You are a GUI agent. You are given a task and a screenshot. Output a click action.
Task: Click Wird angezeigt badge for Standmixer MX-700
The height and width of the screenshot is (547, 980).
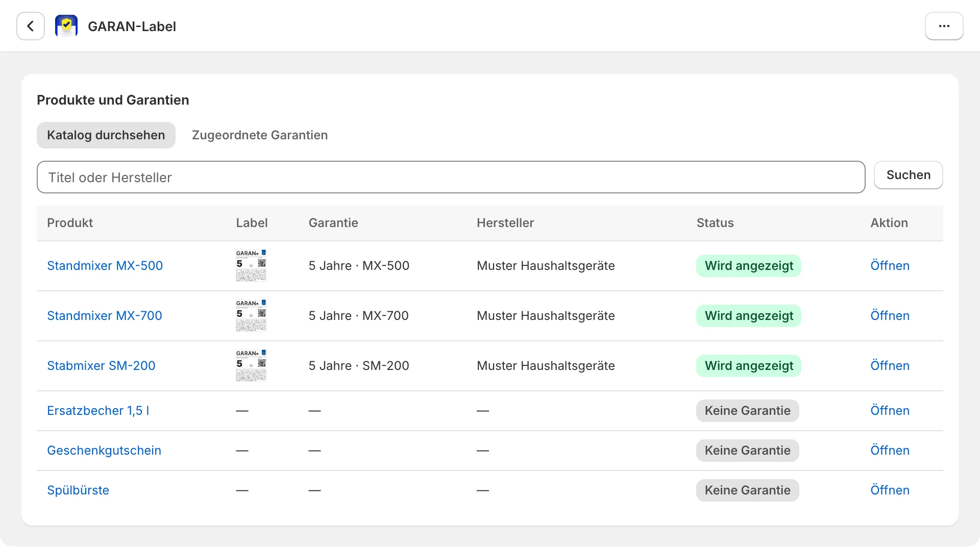click(748, 315)
